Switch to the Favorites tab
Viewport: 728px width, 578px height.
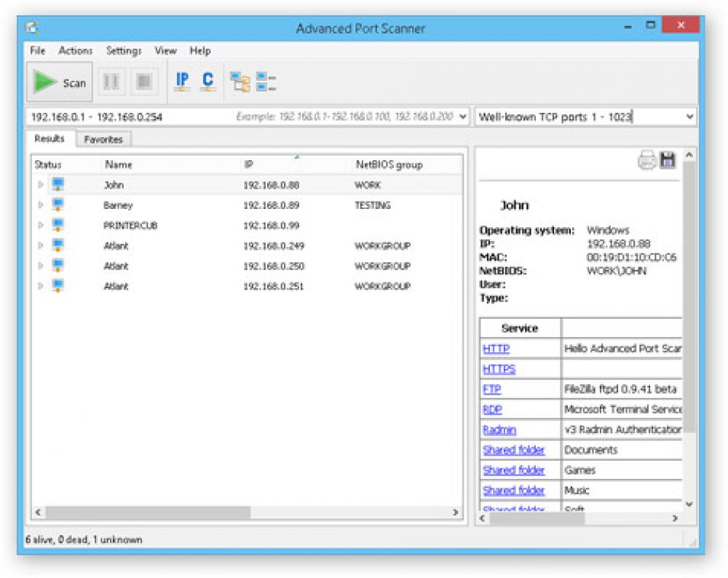click(104, 138)
